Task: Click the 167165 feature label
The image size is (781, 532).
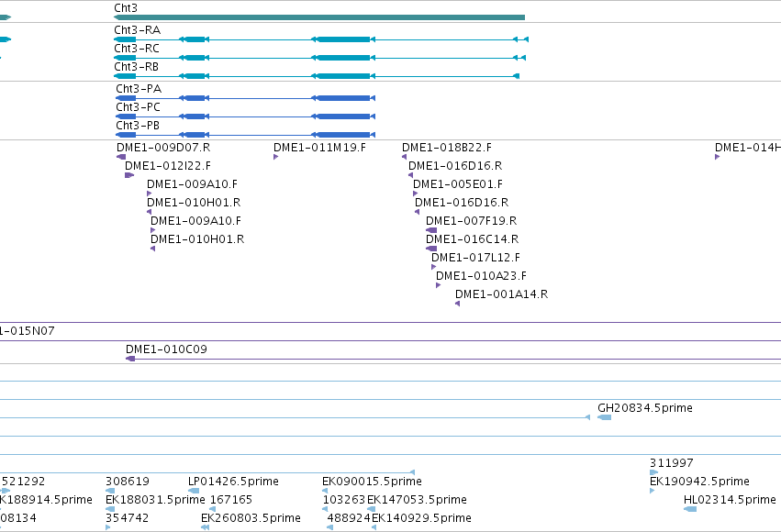Action: 231,500
